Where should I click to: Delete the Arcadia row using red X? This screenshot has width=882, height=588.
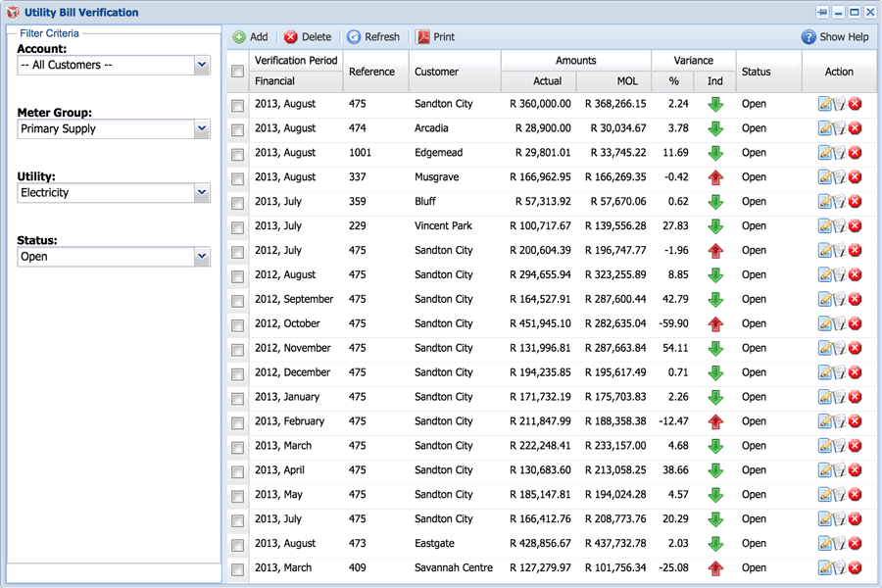coord(855,128)
